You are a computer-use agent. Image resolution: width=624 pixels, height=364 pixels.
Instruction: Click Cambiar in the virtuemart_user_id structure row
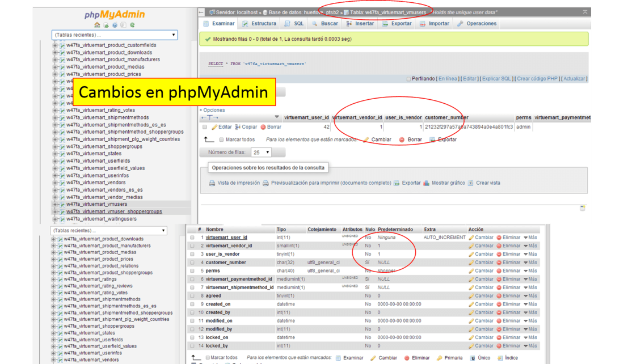(x=480, y=238)
